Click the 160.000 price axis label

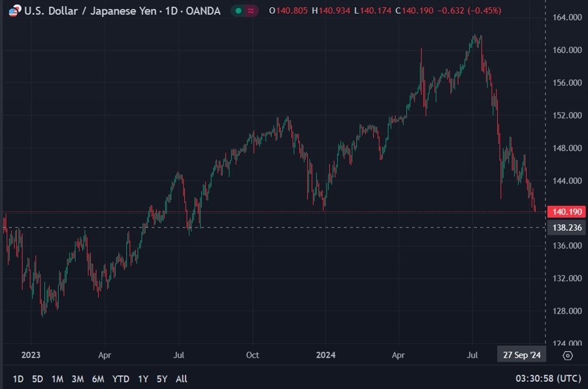pos(566,50)
